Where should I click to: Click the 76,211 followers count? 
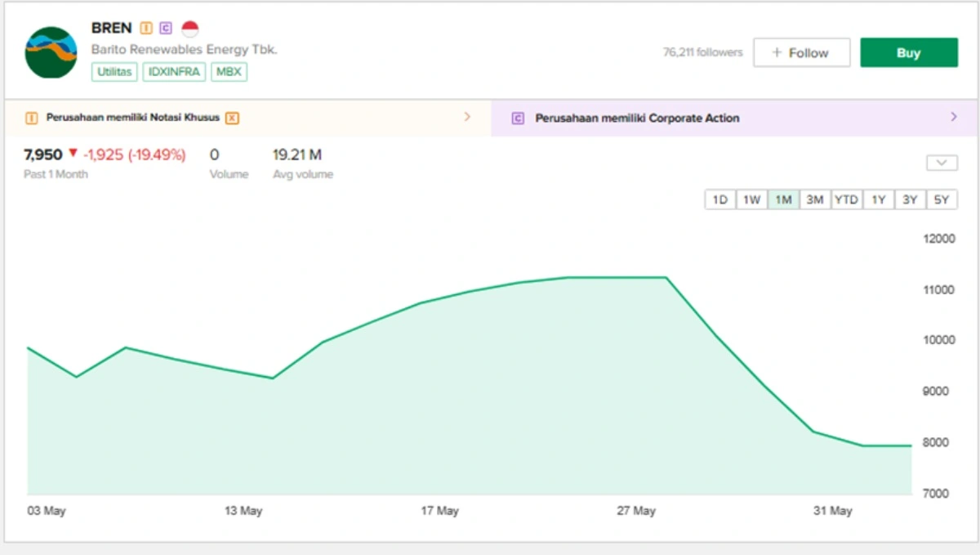point(703,52)
